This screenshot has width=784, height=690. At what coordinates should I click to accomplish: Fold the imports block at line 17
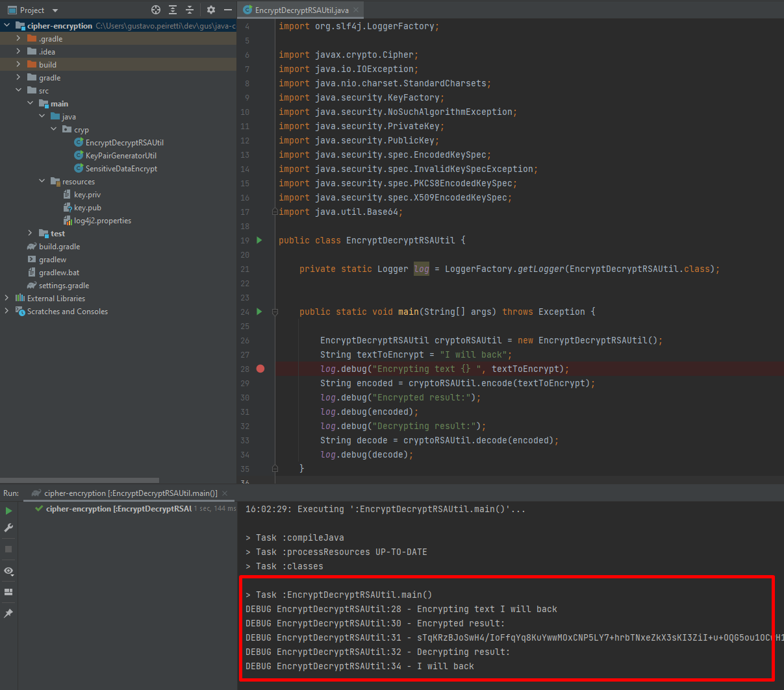(x=275, y=212)
